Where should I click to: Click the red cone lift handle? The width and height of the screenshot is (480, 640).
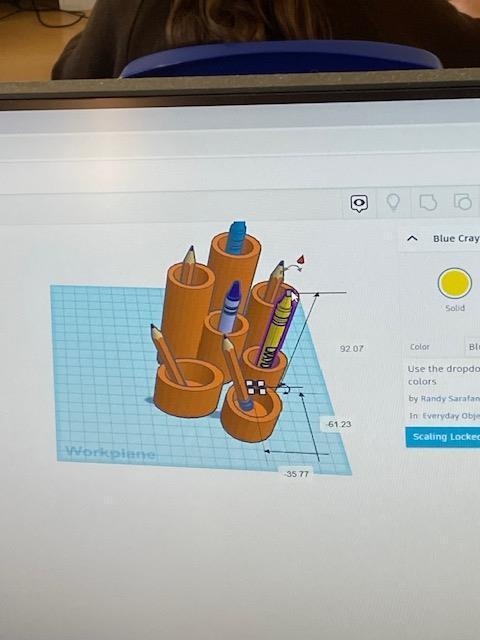pos(301,259)
